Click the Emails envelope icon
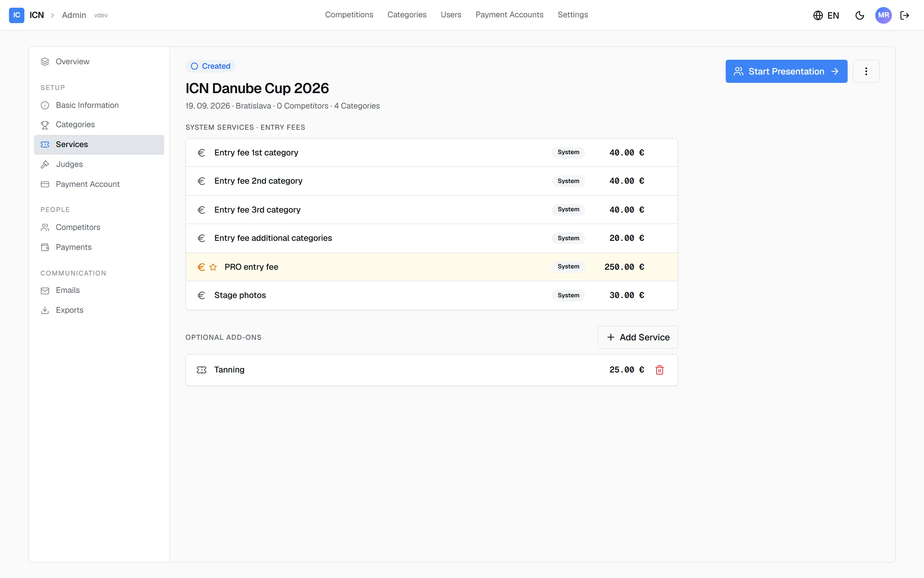Screen dimensions: 924x578 (x=45, y=291)
